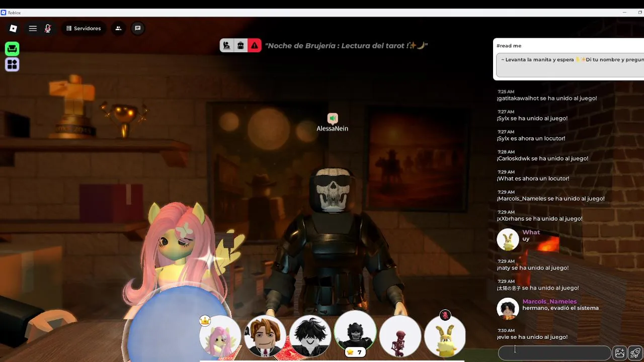Open the purple widgets grid icon

click(x=12, y=64)
